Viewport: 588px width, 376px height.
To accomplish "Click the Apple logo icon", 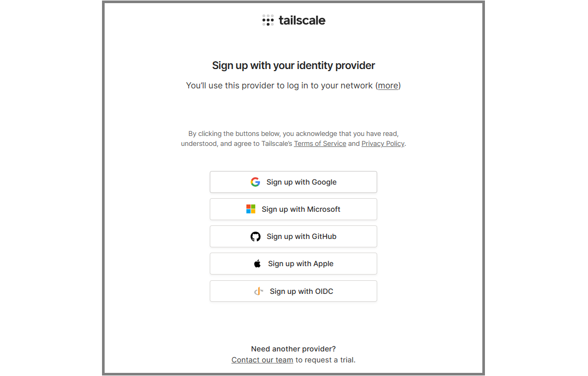I will (x=257, y=264).
